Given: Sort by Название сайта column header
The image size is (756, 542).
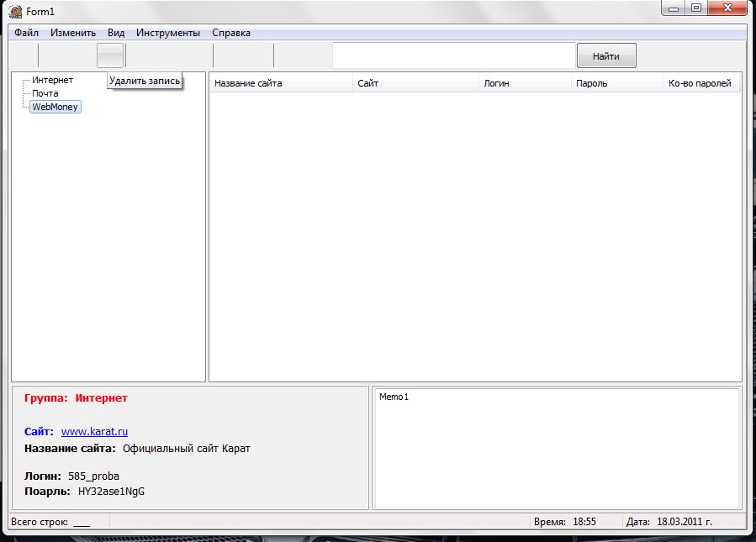Looking at the screenshot, I should [281, 83].
